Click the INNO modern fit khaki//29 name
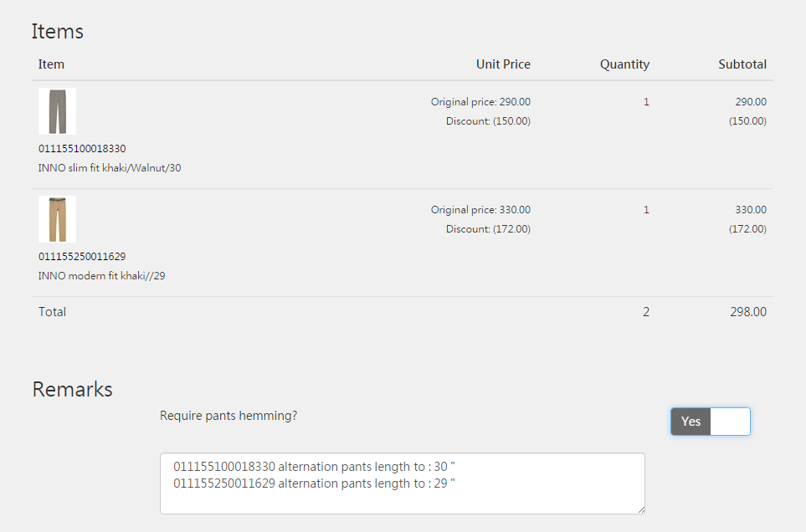 (x=101, y=276)
